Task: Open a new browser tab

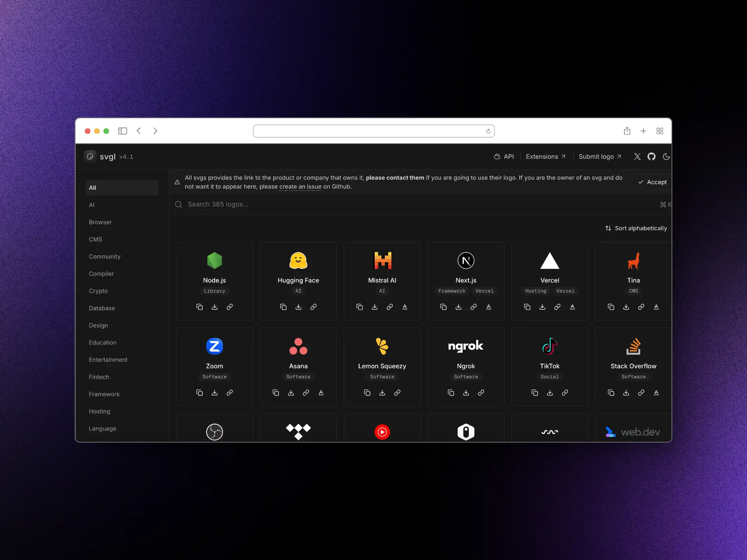Action: click(x=644, y=131)
